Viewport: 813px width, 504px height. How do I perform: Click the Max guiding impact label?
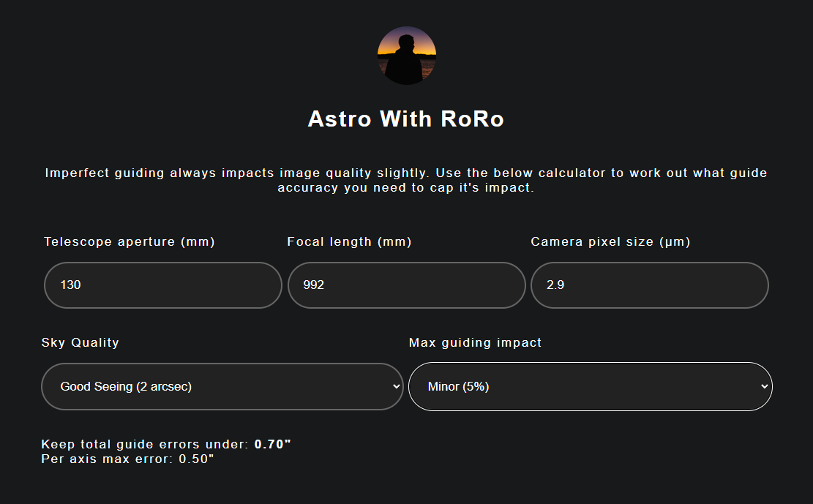pyautogui.click(x=475, y=342)
